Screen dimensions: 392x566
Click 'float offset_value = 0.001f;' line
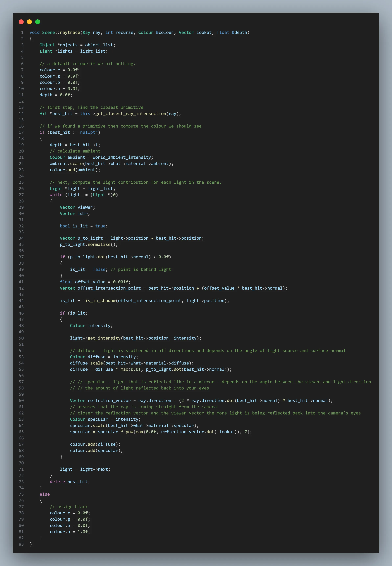point(95,282)
